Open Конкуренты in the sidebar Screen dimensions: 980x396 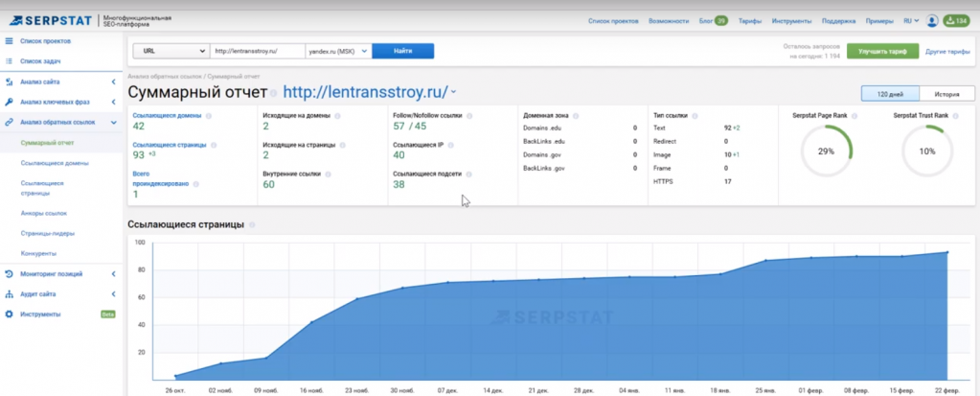point(38,253)
